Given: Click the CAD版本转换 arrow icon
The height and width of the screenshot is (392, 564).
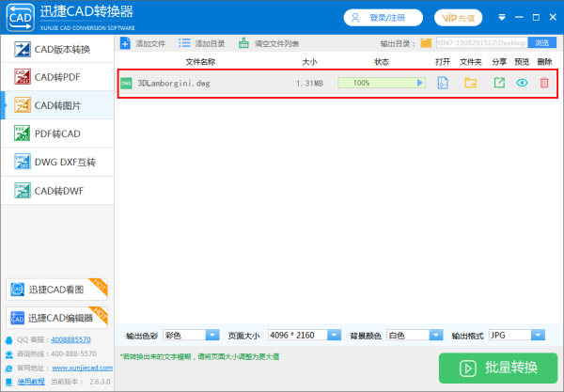Looking at the screenshot, I should (x=23, y=49).
